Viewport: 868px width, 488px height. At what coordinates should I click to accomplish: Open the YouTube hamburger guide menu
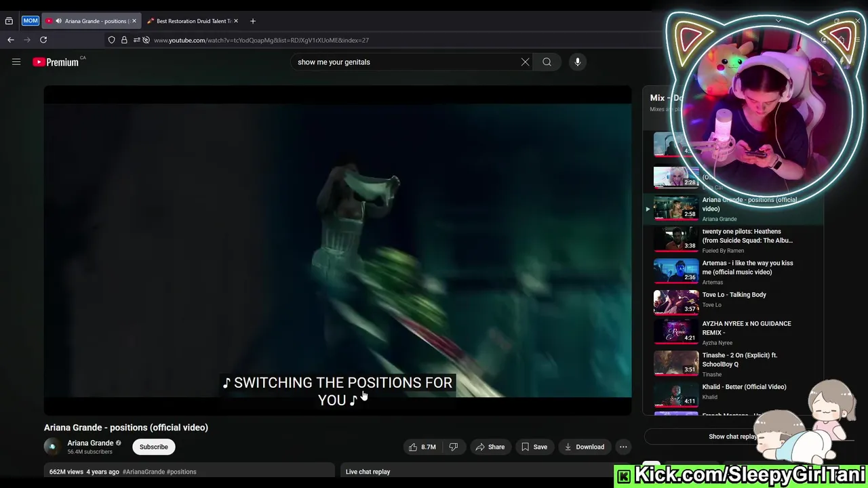(16, 62)
